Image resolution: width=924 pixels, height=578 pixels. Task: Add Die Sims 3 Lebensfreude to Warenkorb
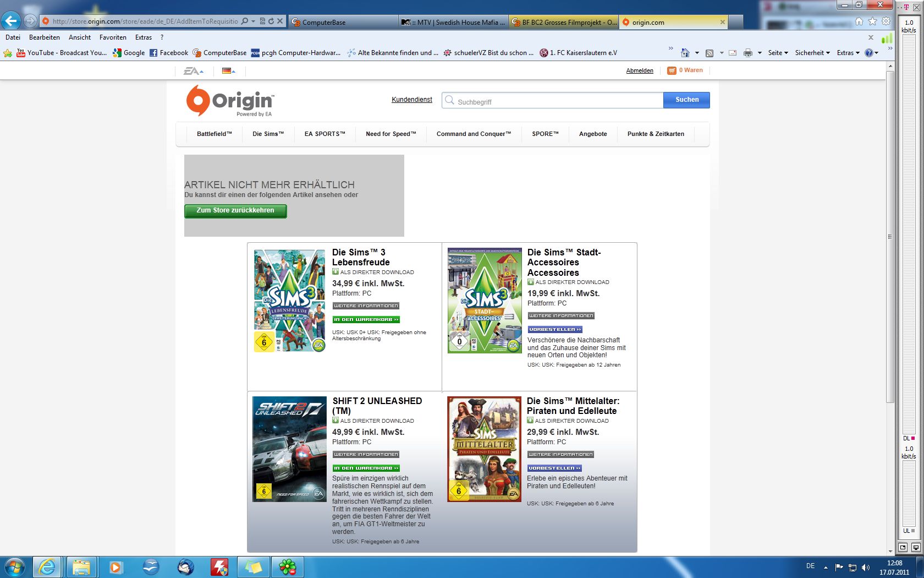(366, 319)
